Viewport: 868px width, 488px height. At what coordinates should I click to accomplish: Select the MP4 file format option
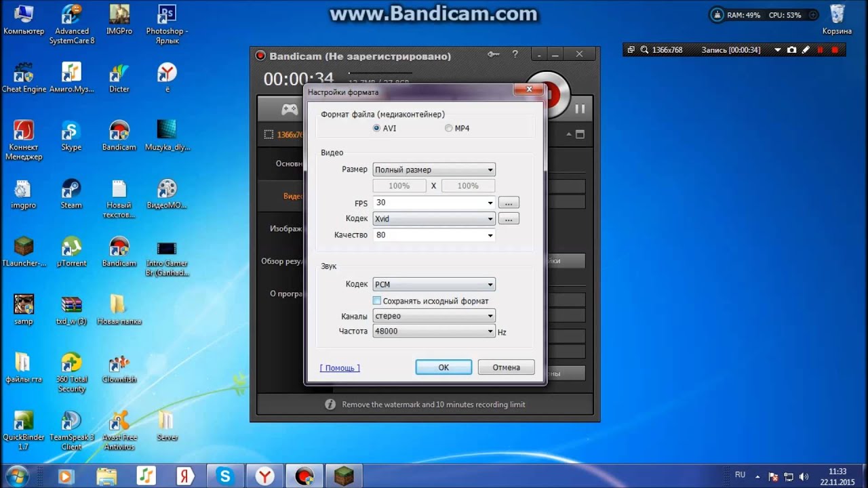449,128
